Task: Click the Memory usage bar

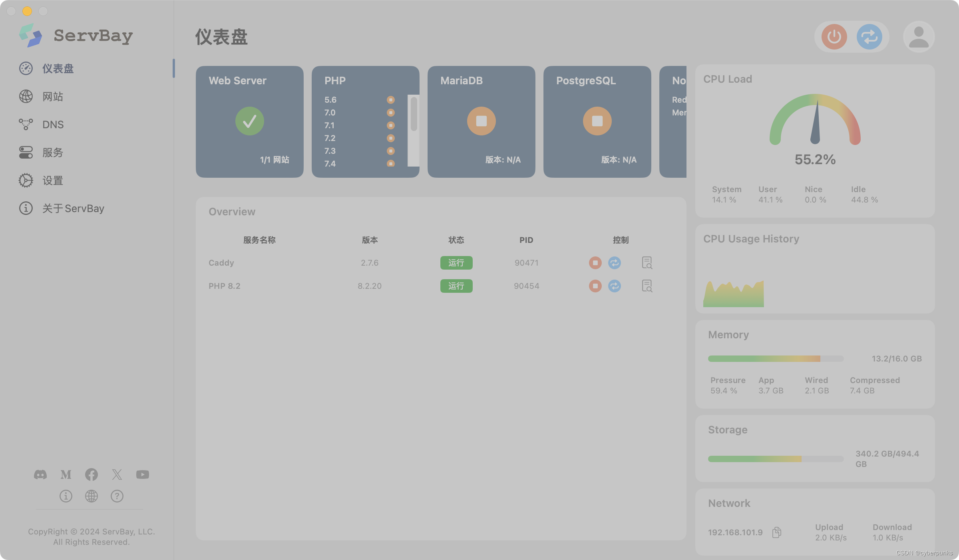Action: [x=776, y=359]
